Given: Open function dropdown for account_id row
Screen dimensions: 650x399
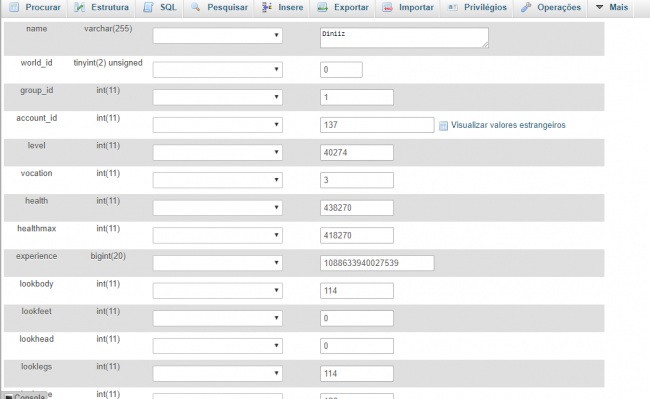Looking at the screenshot, I should coord(218,125).
